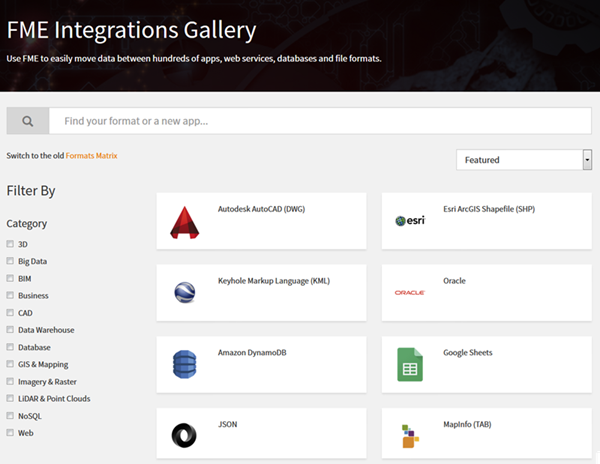Image resolution: width=600 pixels, height=464 pixels.
Task: Open the Esri ArcGIS Shapefile (SHP) title
Action: click(489, 209)
